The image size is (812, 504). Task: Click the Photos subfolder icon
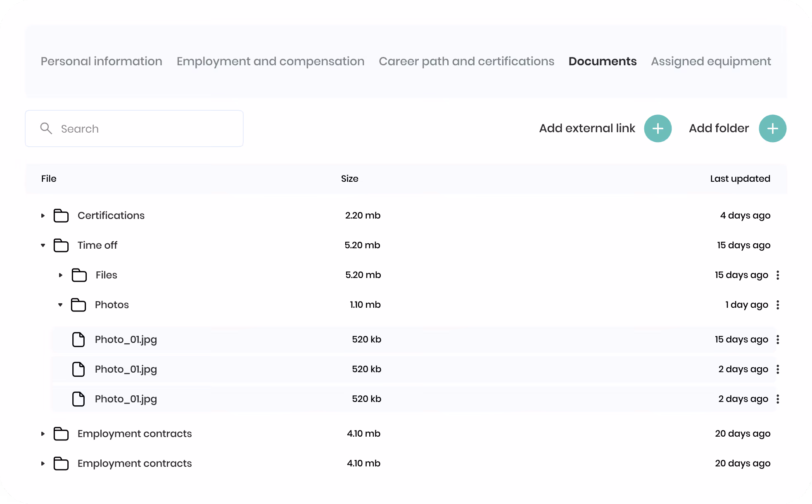pos(78,305)
